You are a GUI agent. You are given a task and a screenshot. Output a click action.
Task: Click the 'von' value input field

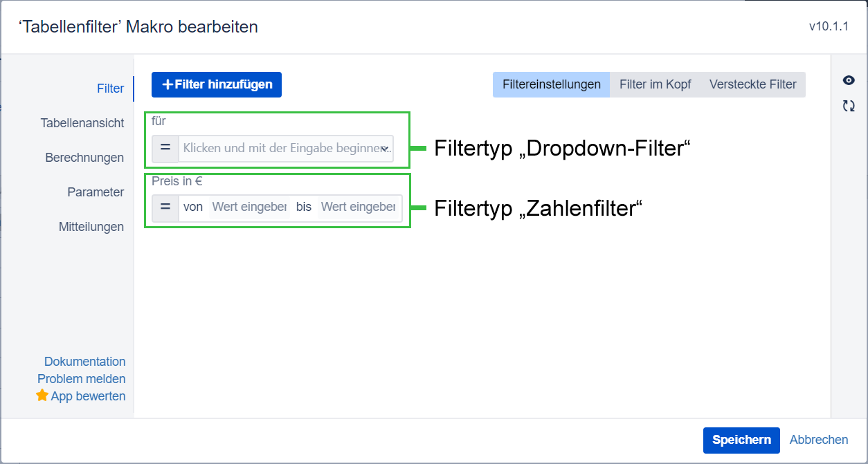[x=249, y=207]
